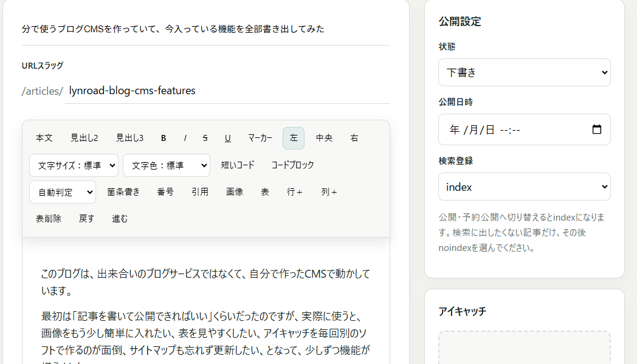Click the 公開日時 date time field
Viewport: 637px width, 364px height.
524,129
